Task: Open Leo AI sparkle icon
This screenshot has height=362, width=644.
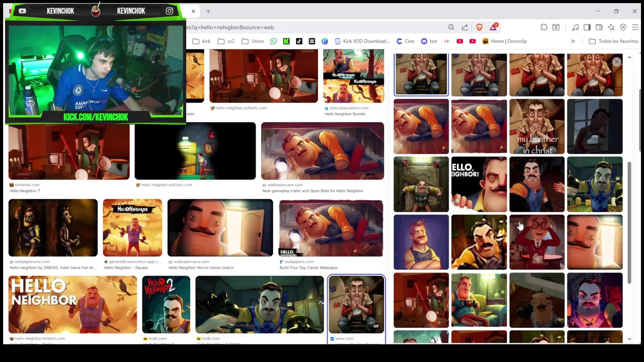Action: pos(611,27)
